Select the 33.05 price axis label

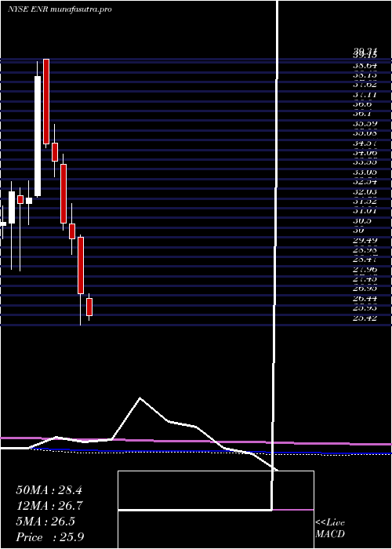[x=365, y=173]
